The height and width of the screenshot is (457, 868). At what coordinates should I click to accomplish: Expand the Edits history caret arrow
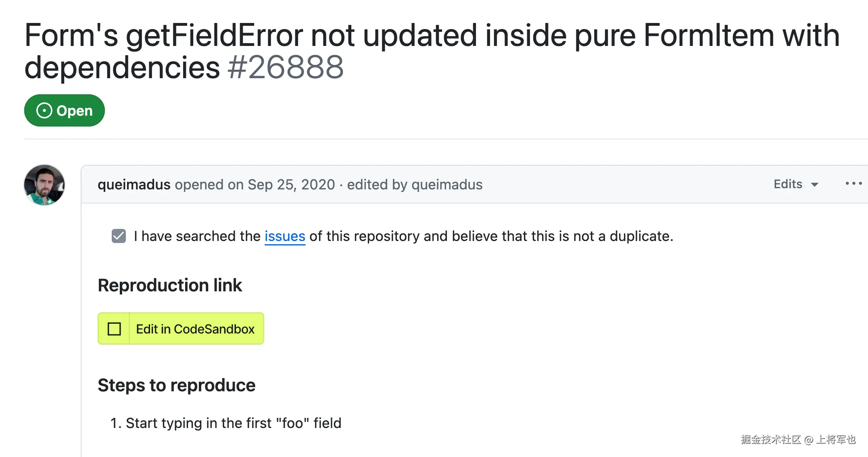(815, 185)
